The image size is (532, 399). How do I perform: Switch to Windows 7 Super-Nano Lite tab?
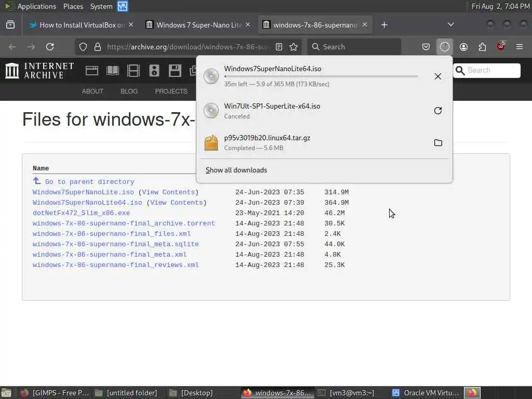pos(198,25)
